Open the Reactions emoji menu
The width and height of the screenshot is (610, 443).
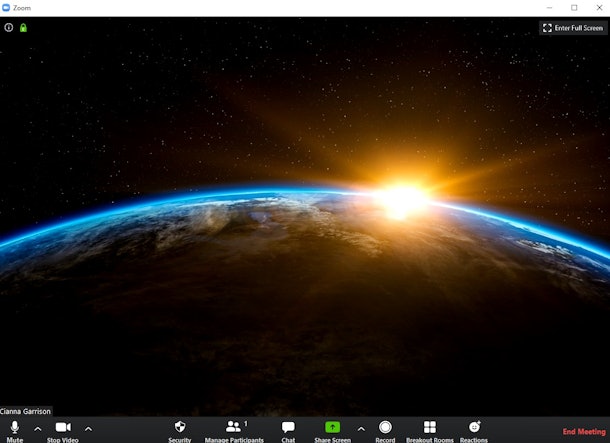tap(474, 429)
